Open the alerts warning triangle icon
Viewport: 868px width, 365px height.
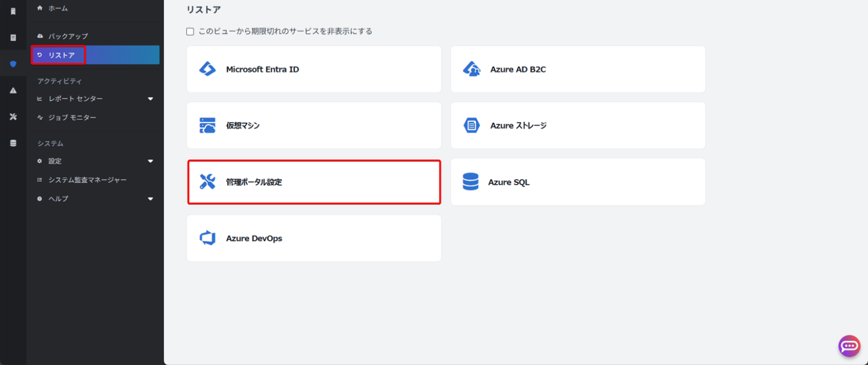[12, 90]
